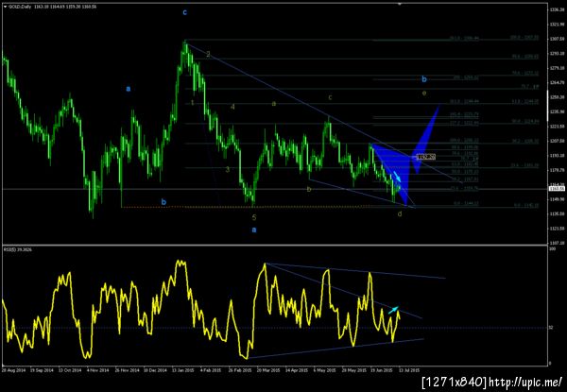Select blue wave label b above the yellow e

424,79
